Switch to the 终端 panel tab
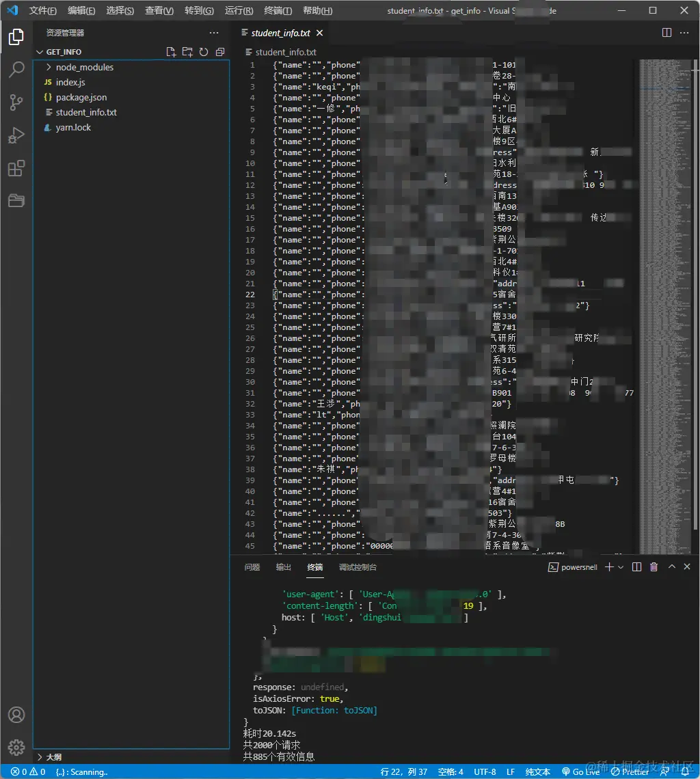 tap(315, 567)
